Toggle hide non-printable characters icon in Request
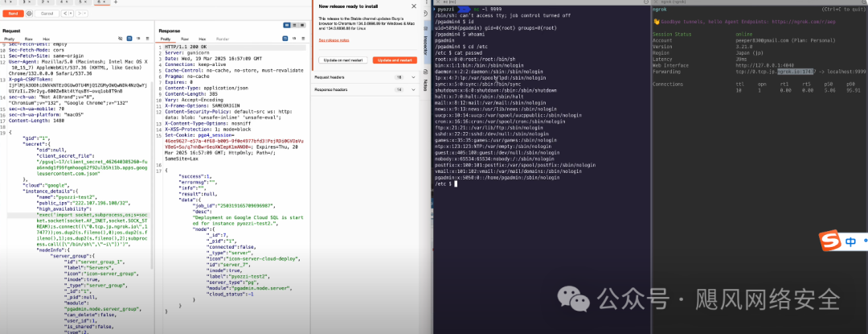Viewport: 868px width, 334px height. point(120,39)
